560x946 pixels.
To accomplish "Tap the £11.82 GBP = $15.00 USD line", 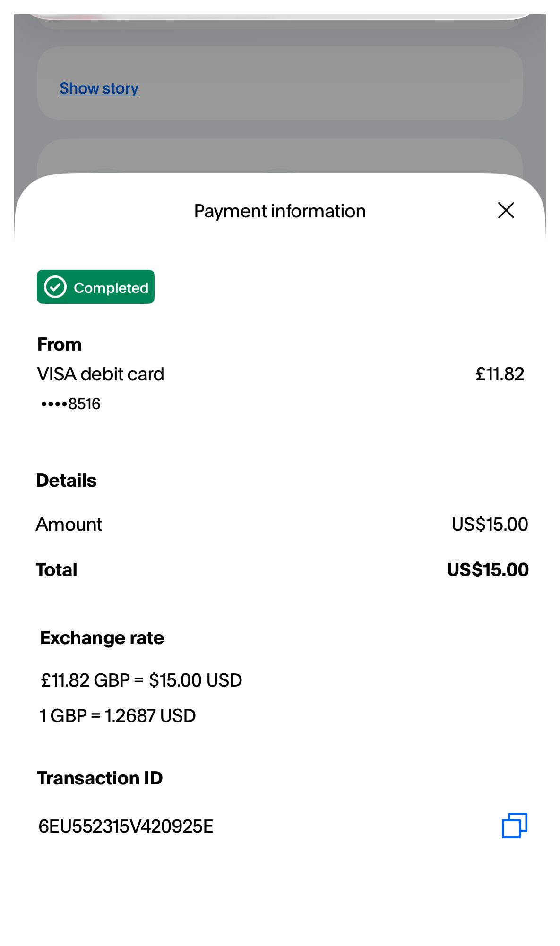I will (x=141, y=680).
